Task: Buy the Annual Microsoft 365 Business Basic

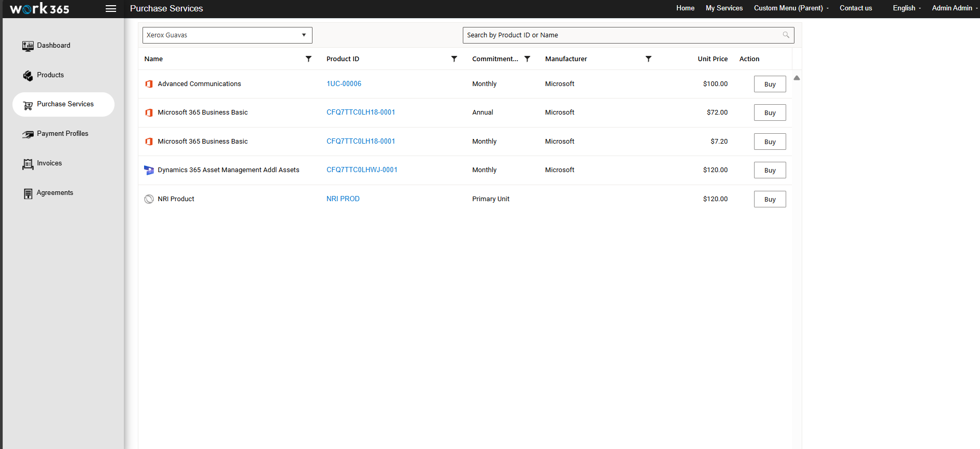Action: [770, 113]
